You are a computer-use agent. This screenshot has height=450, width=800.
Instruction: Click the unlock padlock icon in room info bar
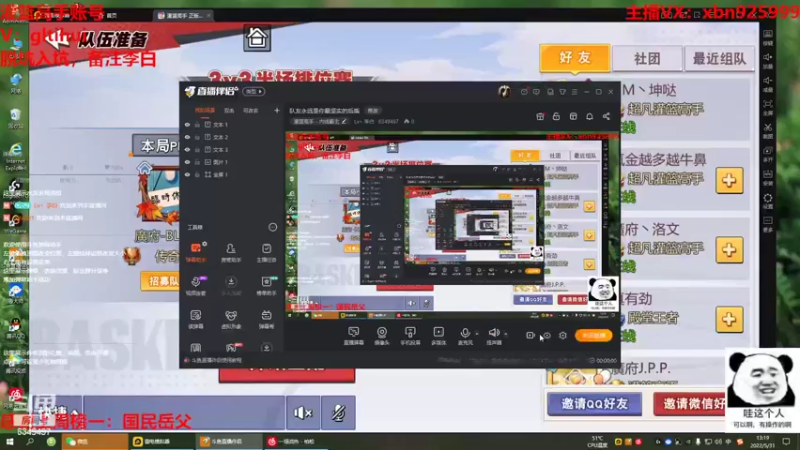point(556,116)
